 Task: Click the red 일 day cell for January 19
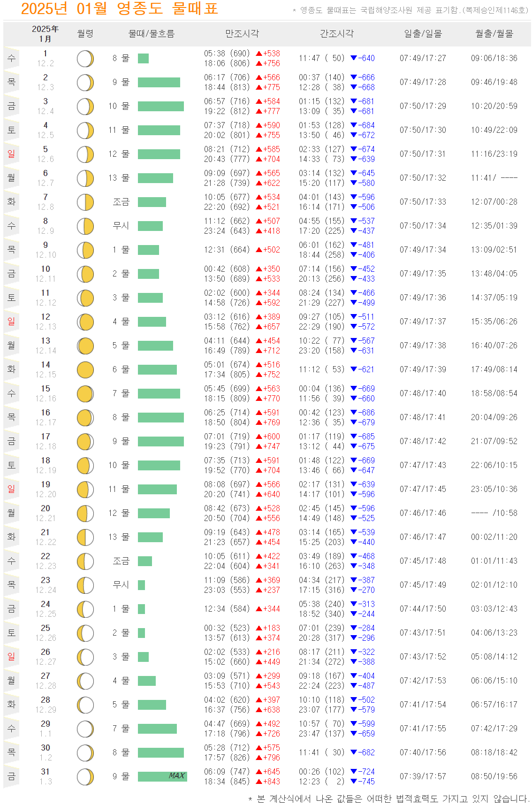point(11,489)
